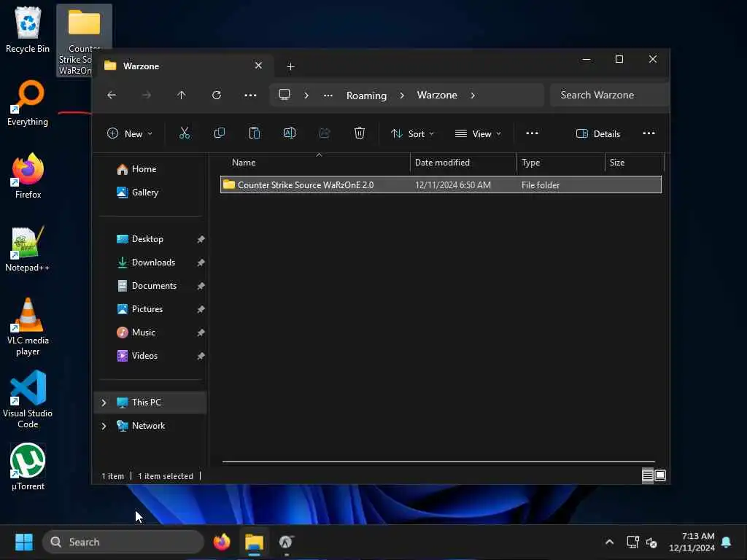Viewport: 747px width, 560px height.
Task: Click Firefox icon in the taskbar
Action: [222, 542]
